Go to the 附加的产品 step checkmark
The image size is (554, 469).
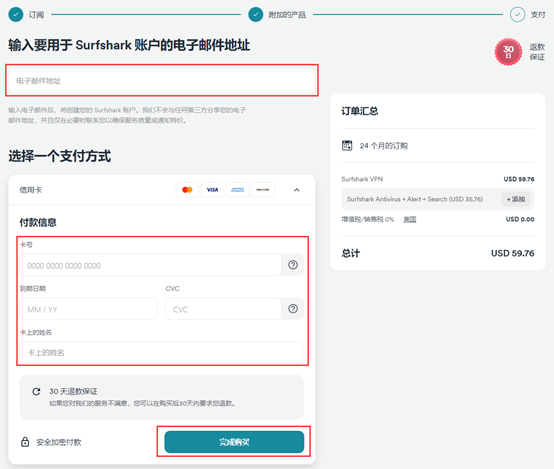click(x=256, y=14)
